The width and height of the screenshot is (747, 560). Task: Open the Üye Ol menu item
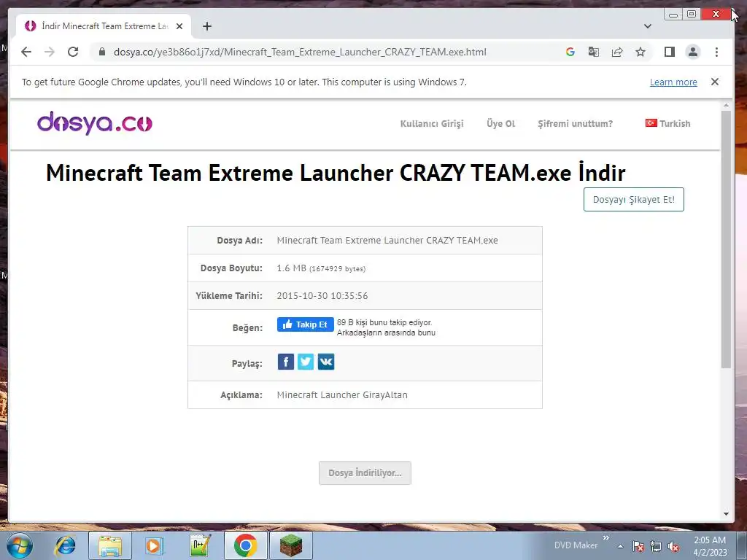(500, 124)
